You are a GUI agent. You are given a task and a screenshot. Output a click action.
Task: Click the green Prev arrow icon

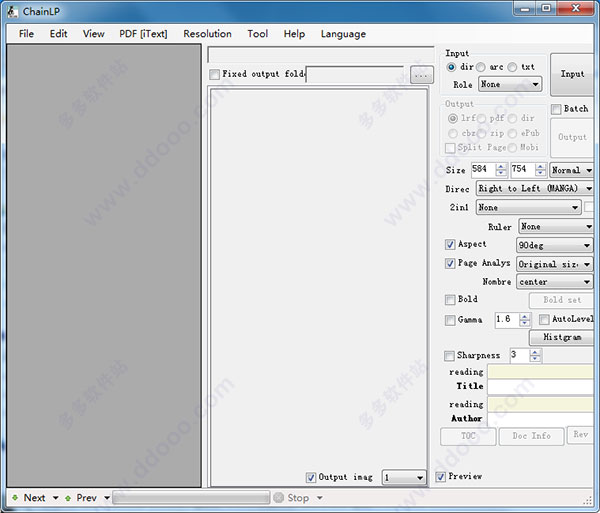click(68, 498)
